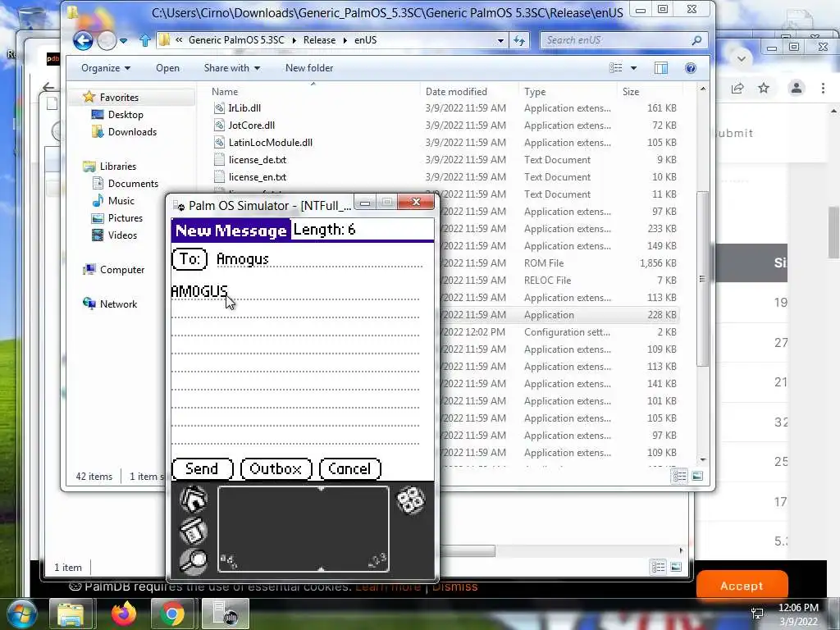Click the Graffiti writing area
Viewport: 840px width, 630px height.
(x=304, y=529)
